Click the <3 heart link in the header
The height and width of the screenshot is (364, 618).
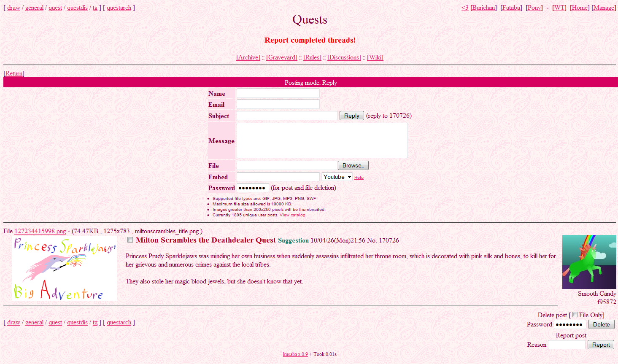pos(464,8)
